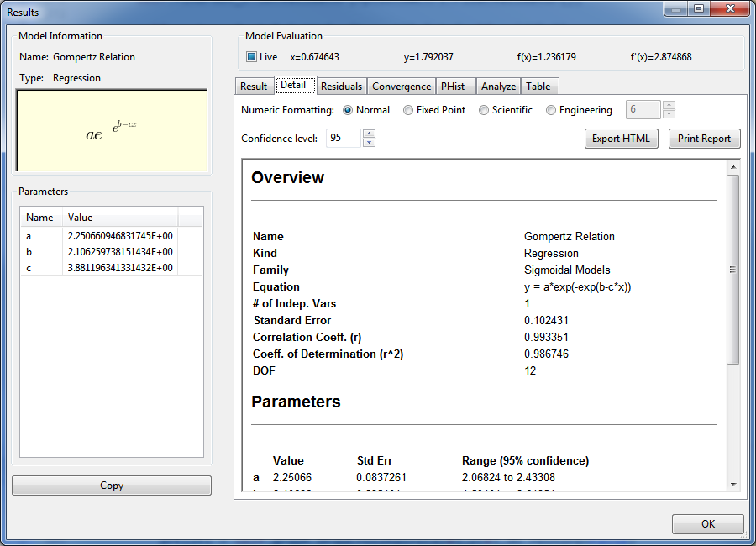Click the report scrollbar down arrow
Screen dimensions: 756x546
pos(733,485)
